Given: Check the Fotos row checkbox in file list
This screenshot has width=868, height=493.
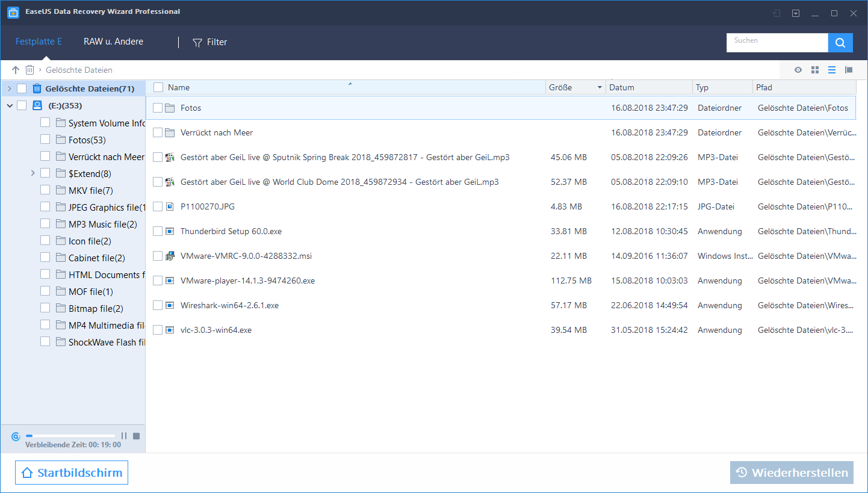Looking at the screenshot, I should click(158, 108).
